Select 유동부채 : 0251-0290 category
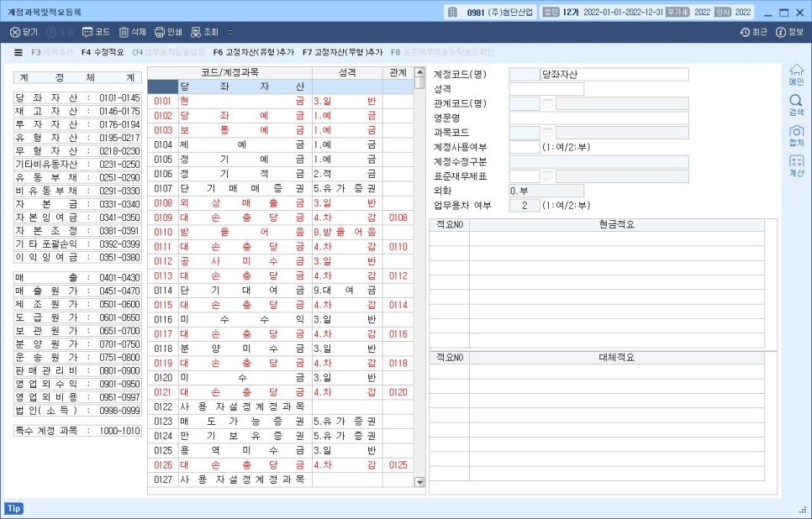 pos(77,177)
